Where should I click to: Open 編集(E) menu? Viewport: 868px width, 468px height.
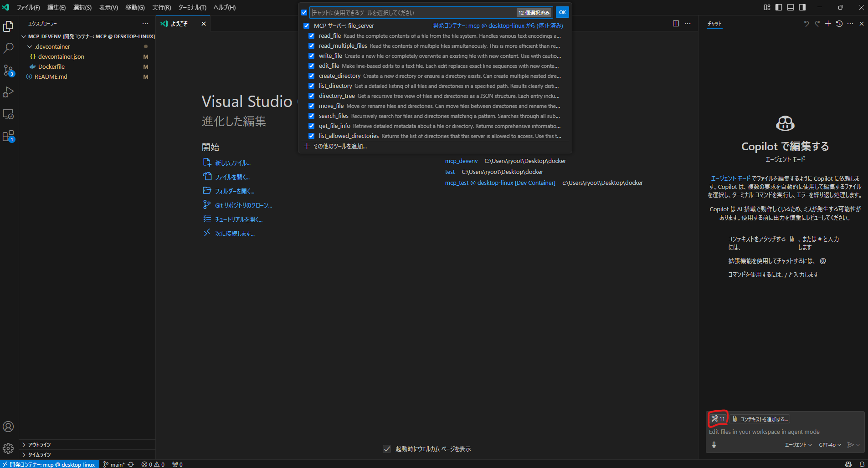pos(56,7)
